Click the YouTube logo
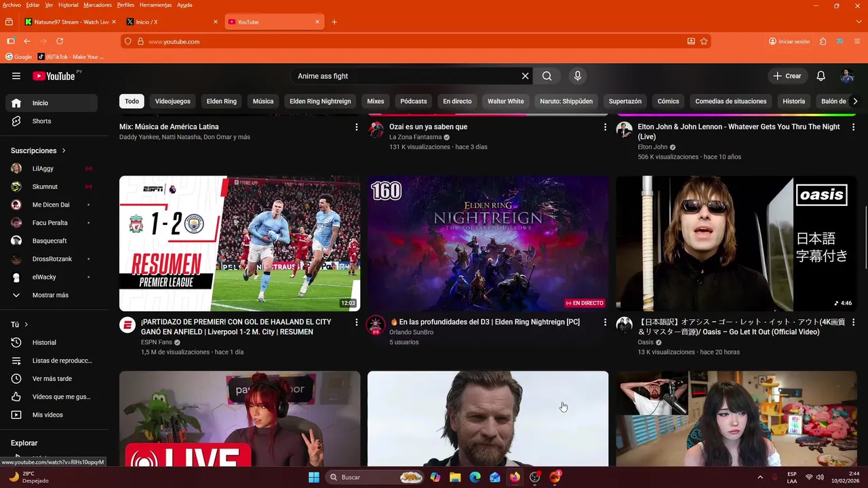The width and height of the screenshot is (868, 488). [54, 76]
